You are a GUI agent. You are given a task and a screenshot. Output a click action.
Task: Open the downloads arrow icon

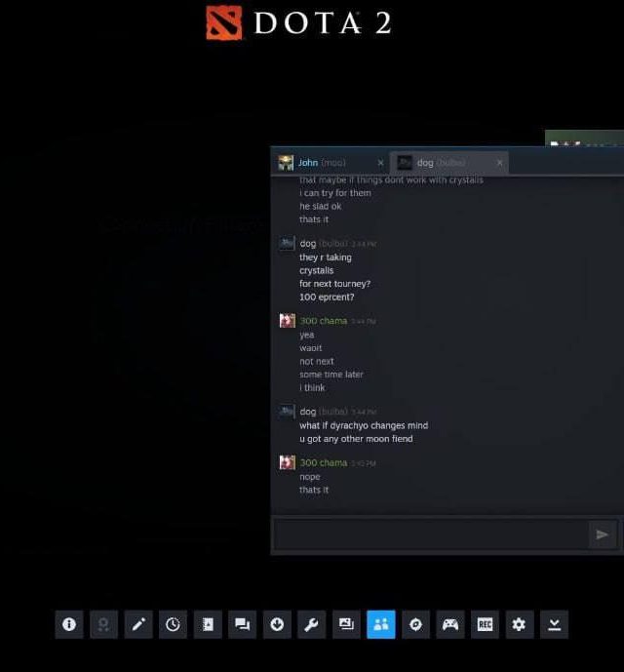coord(277,624)
